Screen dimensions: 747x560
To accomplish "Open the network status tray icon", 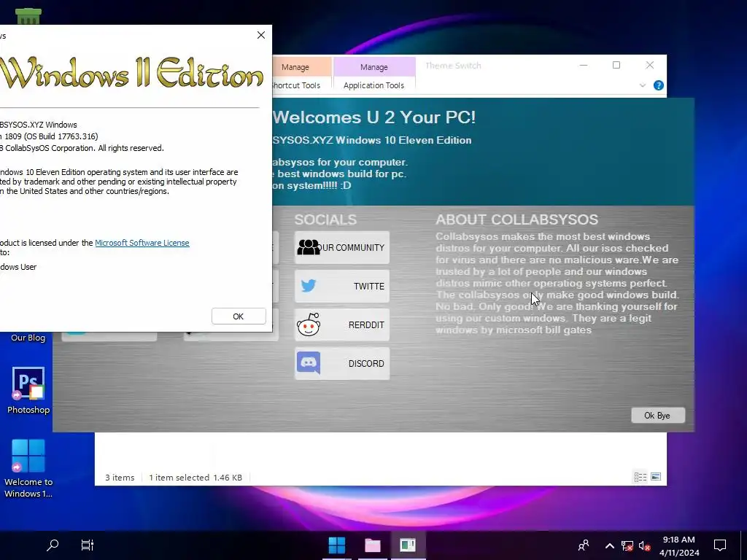I will 627,545.
